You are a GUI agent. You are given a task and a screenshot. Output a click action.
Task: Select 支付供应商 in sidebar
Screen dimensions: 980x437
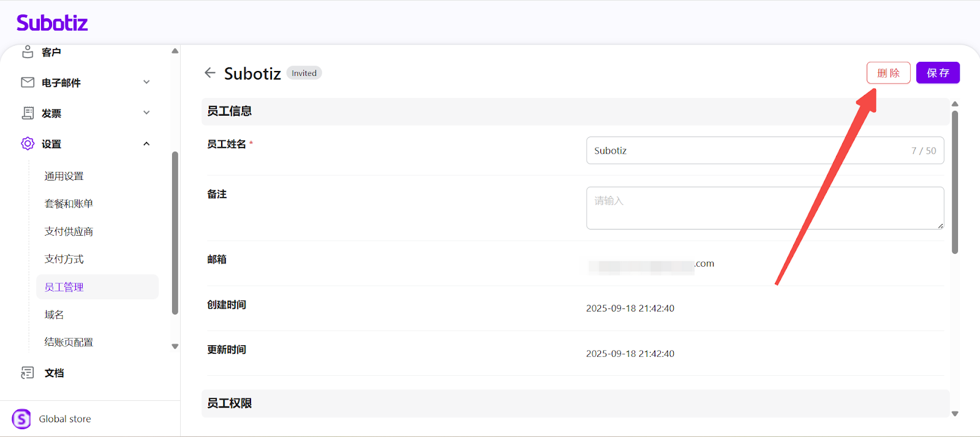[69, 231]
